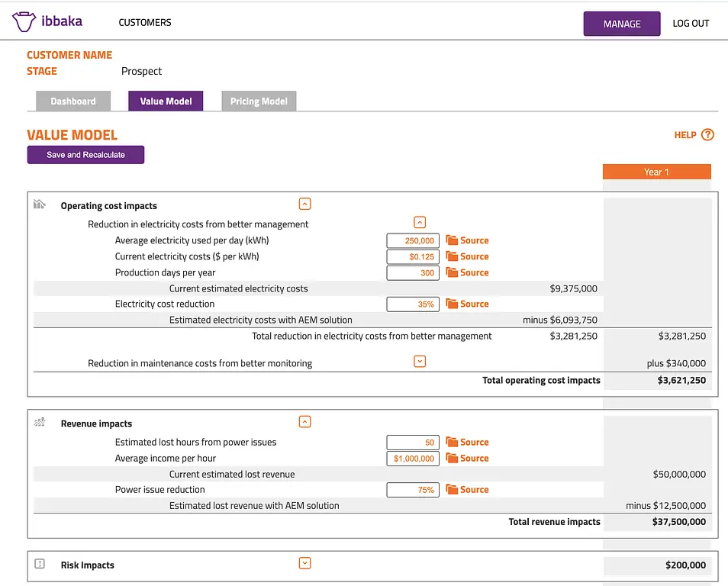Collapse the Operating cost impacts section
The image size is (728, 586).
304,204
